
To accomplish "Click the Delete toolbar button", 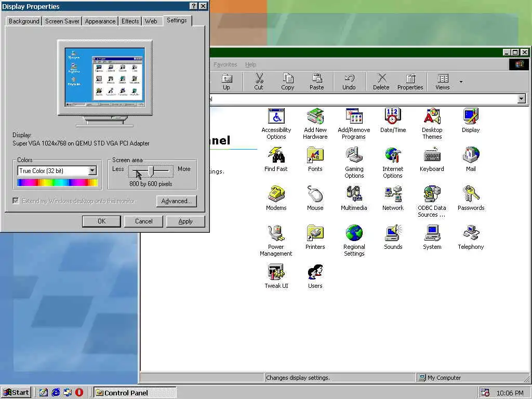I will 381,82.
